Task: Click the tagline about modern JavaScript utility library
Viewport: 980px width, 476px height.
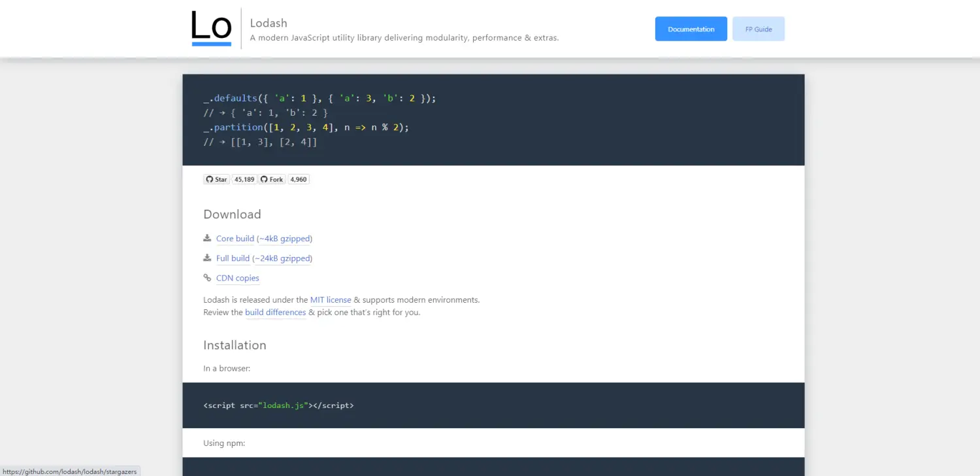Action: click(404, 38)
